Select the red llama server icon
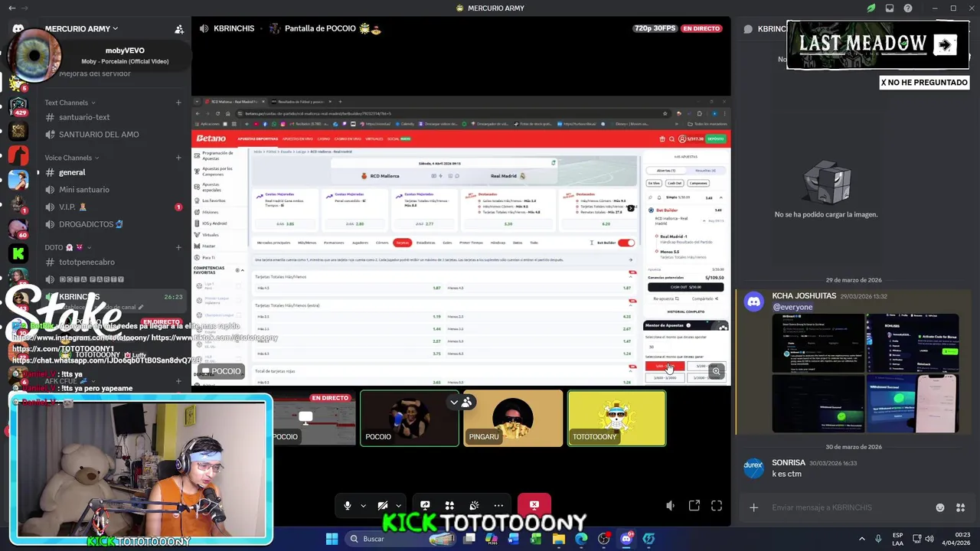The image size is (980, 551). (18, 155)
